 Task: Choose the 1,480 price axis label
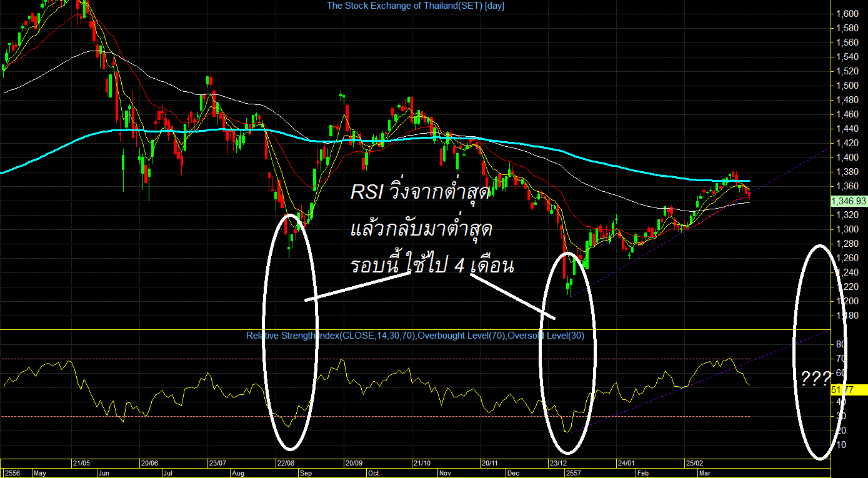pyautogui.click(x=846, y=100)
